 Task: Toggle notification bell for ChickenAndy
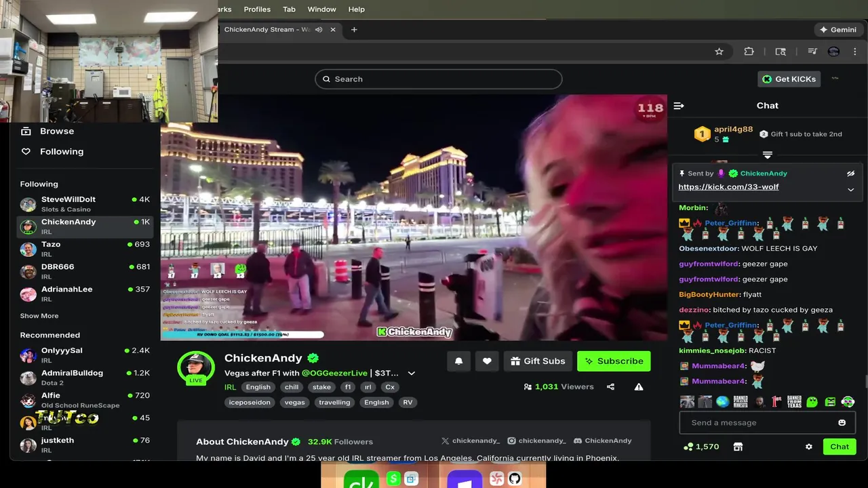(x=458, y=361)
